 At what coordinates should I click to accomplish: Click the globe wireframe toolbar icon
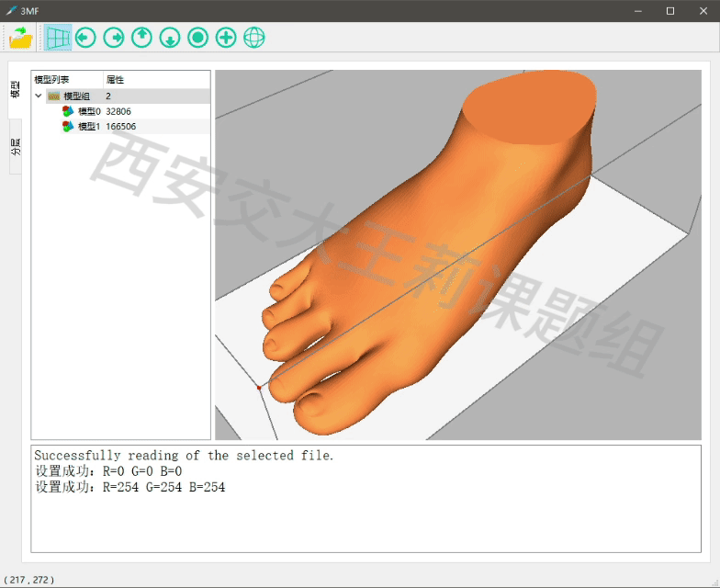[253, 38]
